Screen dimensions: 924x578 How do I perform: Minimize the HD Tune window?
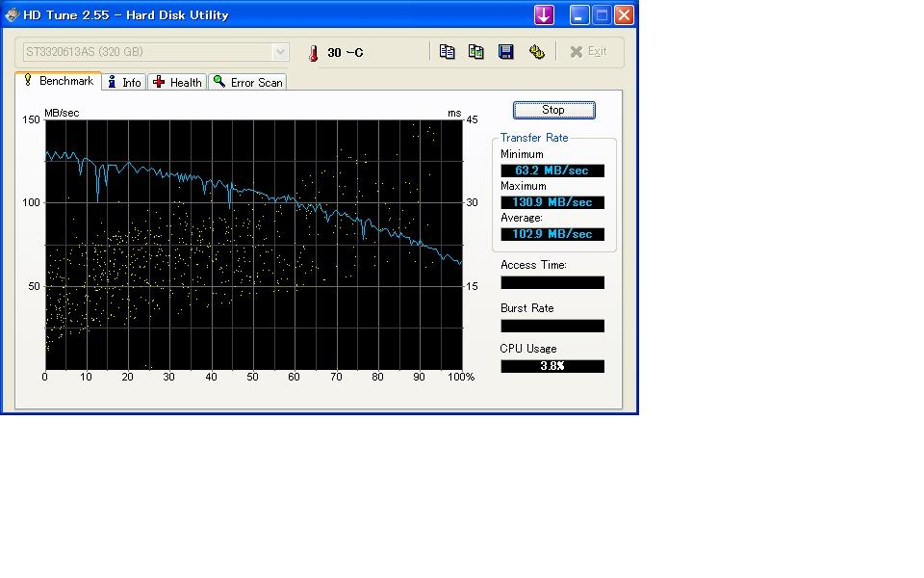pos(579,14)
